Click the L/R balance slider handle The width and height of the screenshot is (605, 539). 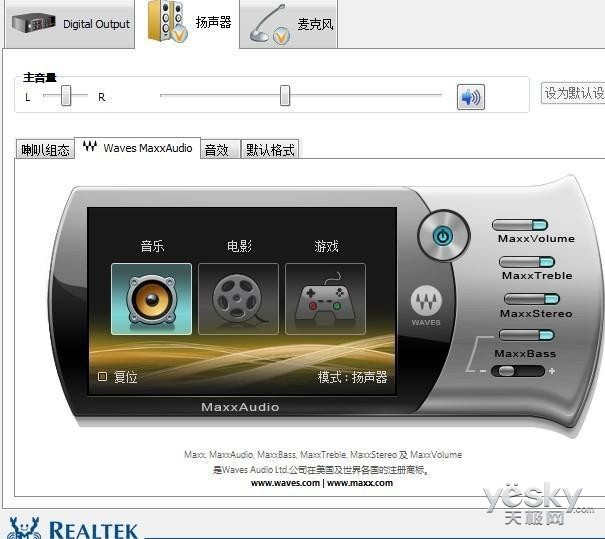[66, 95]
